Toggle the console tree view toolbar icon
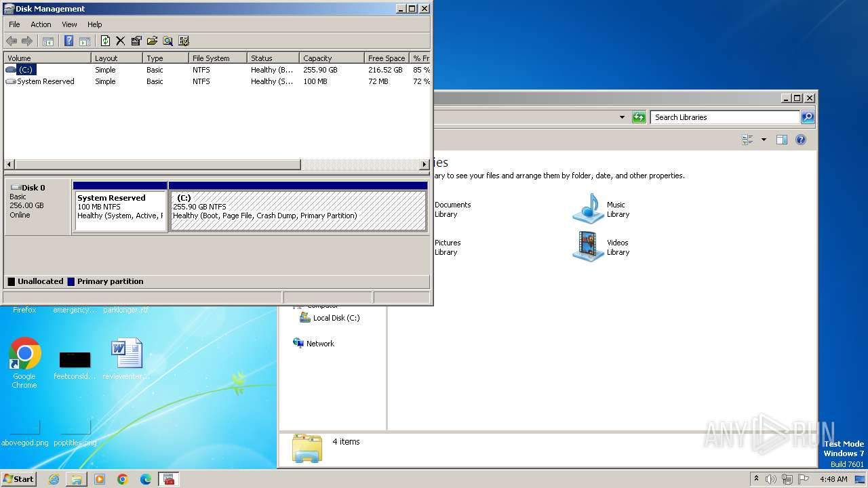Viewport: 868px width, 488px height. click(x=48, y=41)
